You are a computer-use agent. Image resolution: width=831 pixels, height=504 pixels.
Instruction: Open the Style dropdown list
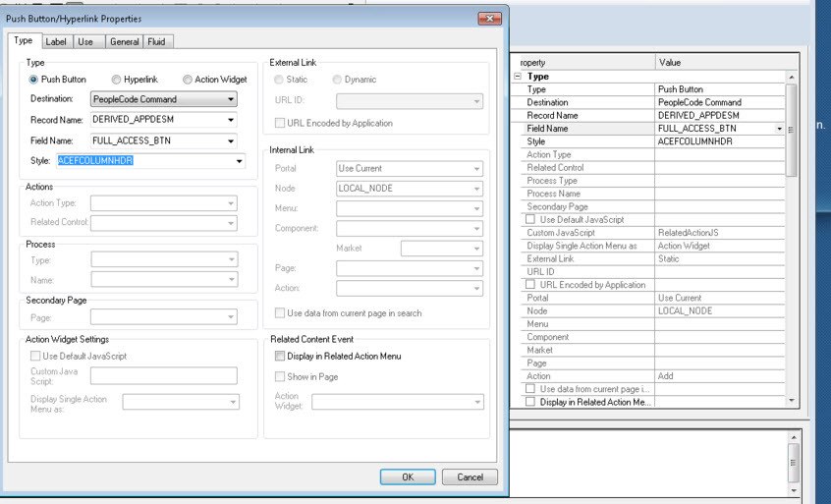[x=239, y=161]
